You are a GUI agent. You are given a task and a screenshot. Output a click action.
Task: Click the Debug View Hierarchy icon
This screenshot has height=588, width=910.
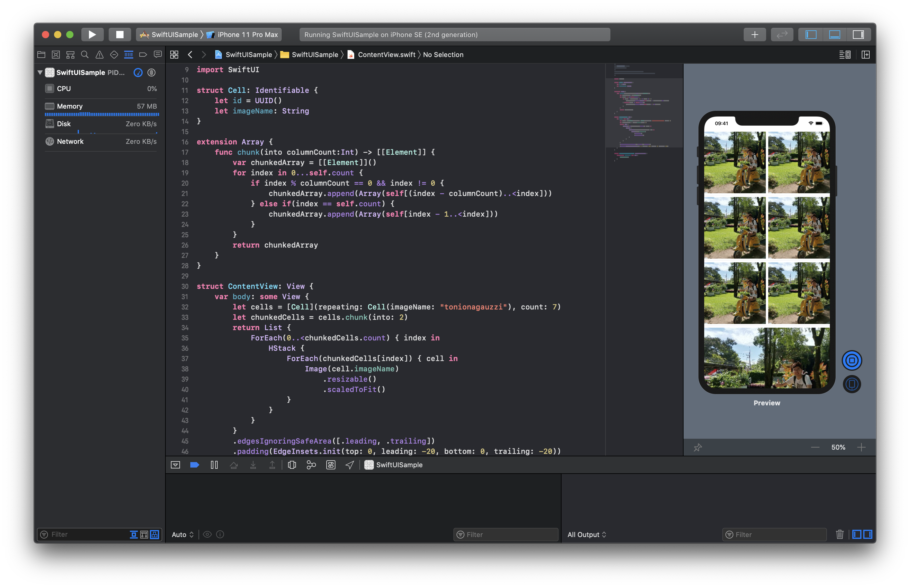click(292, 465)
